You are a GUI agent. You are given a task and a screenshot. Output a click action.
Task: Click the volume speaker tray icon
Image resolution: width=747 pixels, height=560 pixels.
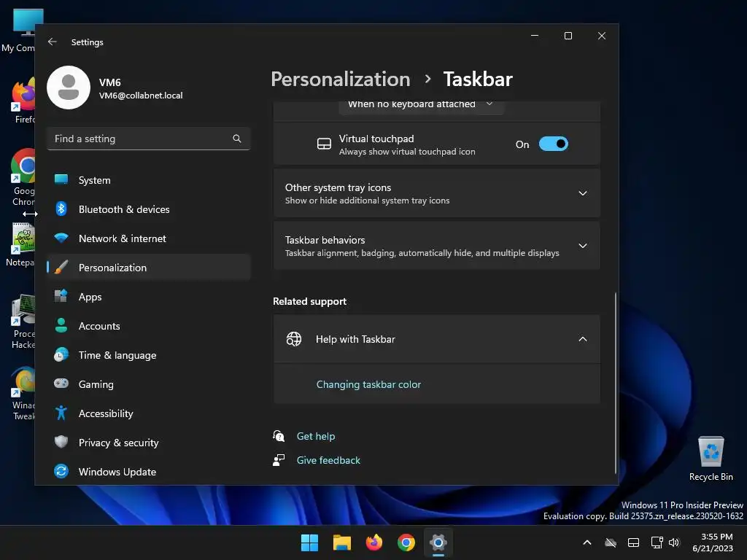tap(674, 542)
